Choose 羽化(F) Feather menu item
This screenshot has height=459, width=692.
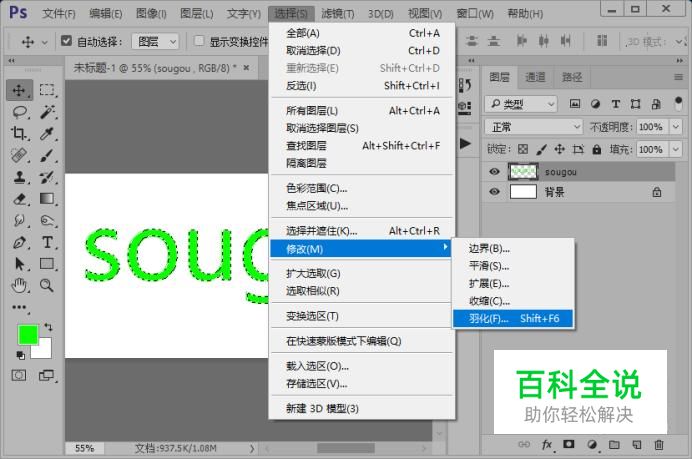pos(513,318)
